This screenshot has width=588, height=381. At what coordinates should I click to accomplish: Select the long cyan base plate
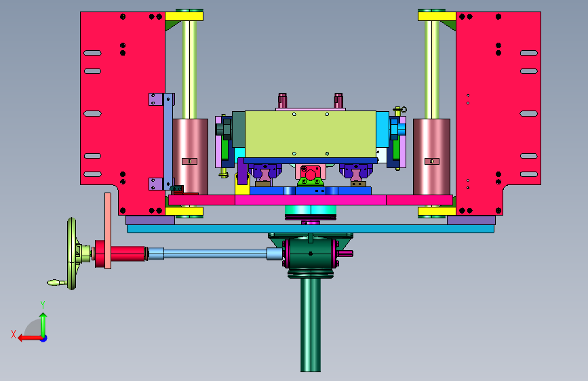tap(311, 228)
